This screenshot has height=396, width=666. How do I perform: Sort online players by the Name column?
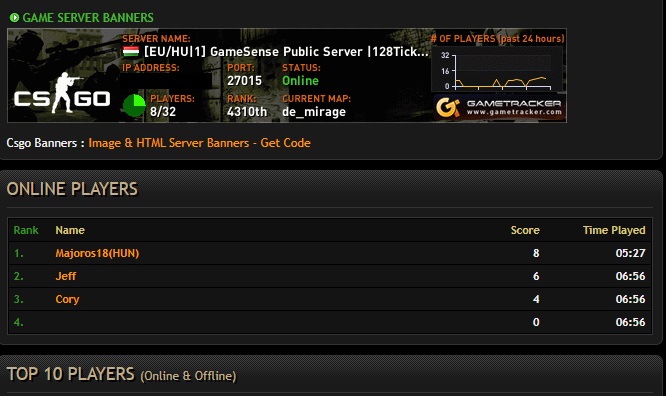pyautogui.click(x=70, y=230)
